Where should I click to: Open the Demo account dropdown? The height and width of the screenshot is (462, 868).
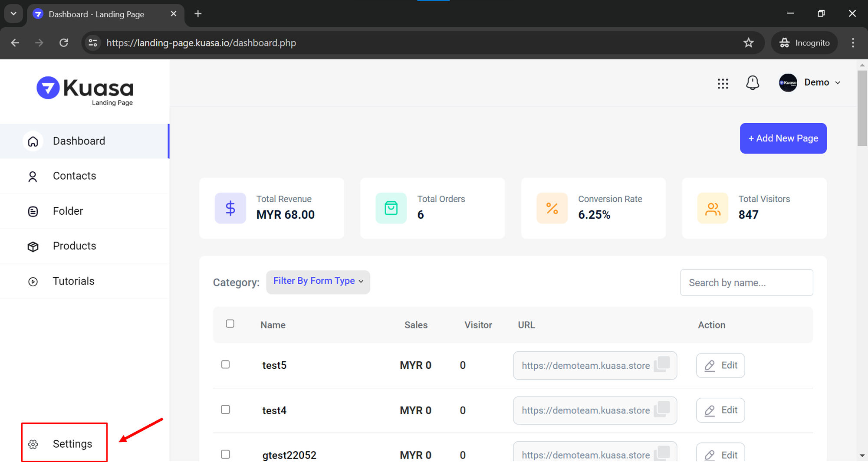click(810, 82)
